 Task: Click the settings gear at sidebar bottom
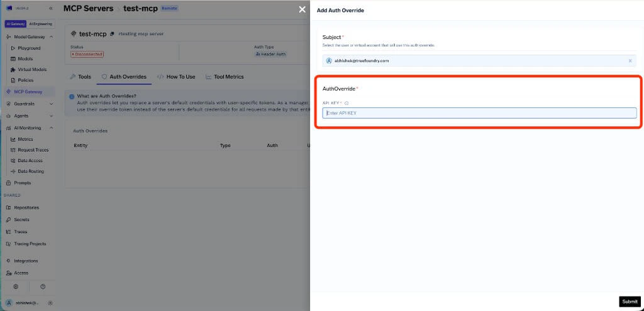point(16,286)
